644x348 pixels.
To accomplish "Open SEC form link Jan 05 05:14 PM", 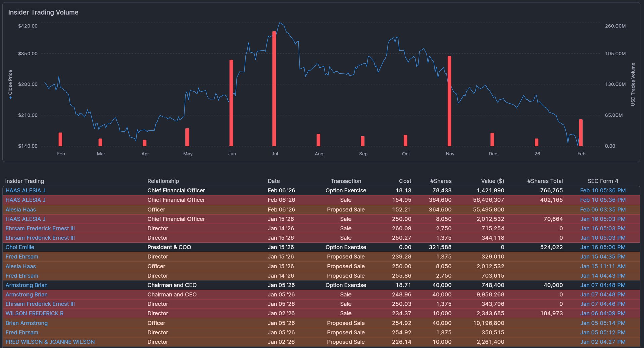I will 603,323.
